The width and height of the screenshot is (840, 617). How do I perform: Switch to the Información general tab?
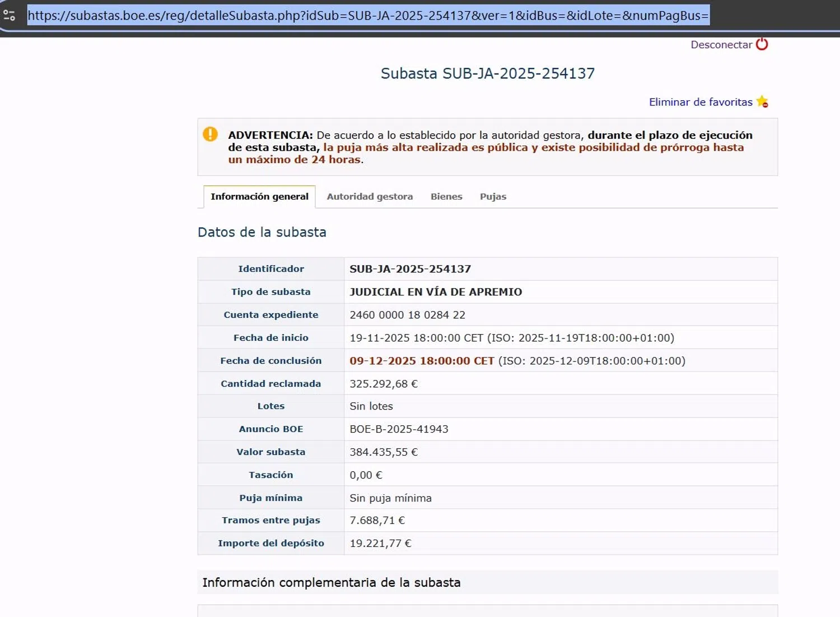(x=259, y=197)
